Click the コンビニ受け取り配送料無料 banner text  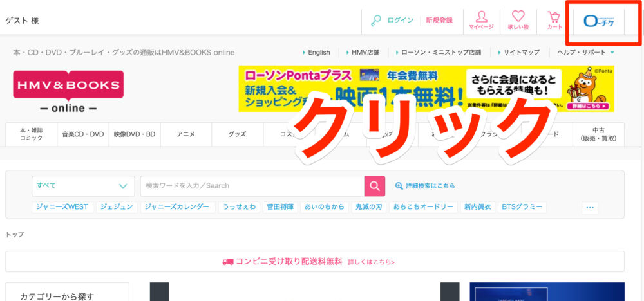click(289, 262)
